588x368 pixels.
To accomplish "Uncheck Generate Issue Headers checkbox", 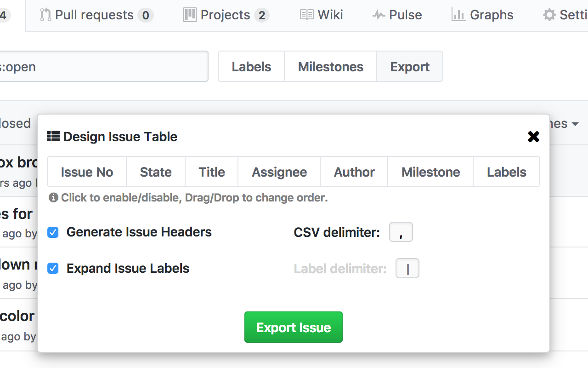I will click(x=53, y=232).
